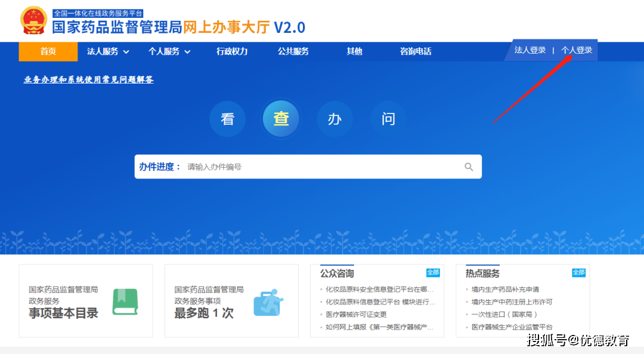The height and width of the screenshot is (354, 644).
Task: Open 公共服务 menu item
Action: tap(293, 51)
